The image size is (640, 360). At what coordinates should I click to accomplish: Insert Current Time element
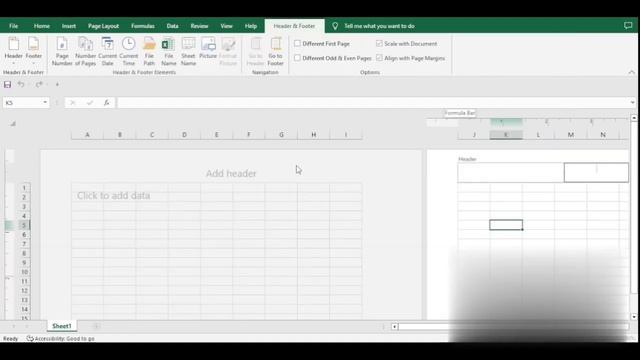[129, 51]
